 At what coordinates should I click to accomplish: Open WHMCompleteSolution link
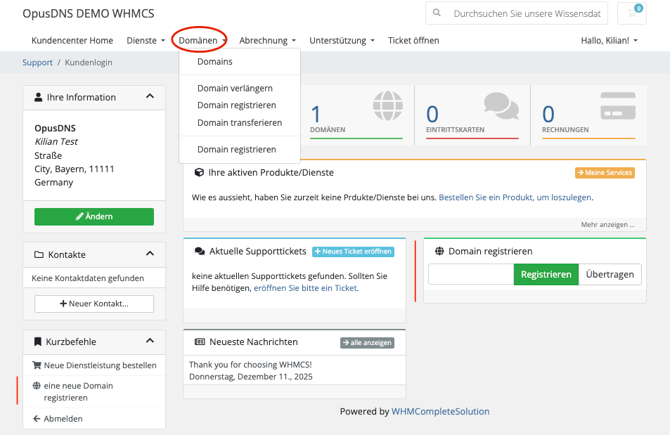tap(441, 411)
